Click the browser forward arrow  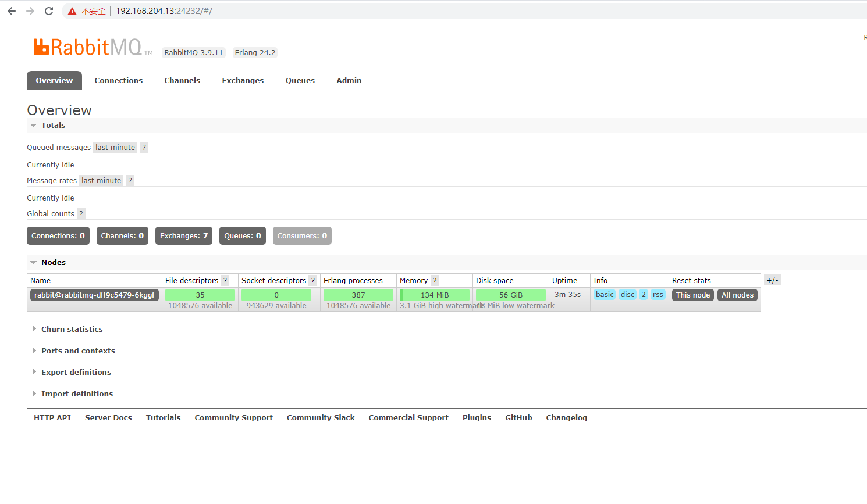pos(30,11)
